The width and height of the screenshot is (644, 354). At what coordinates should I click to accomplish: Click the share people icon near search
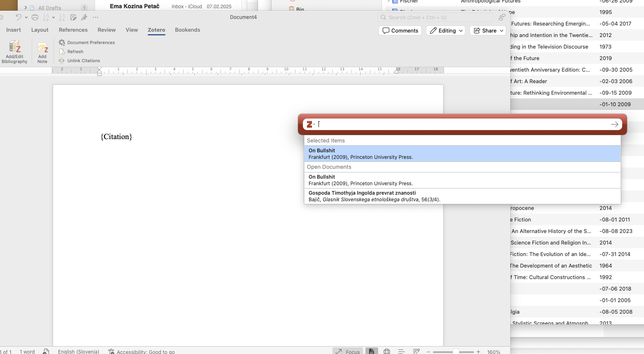click(x=502, y=17)
